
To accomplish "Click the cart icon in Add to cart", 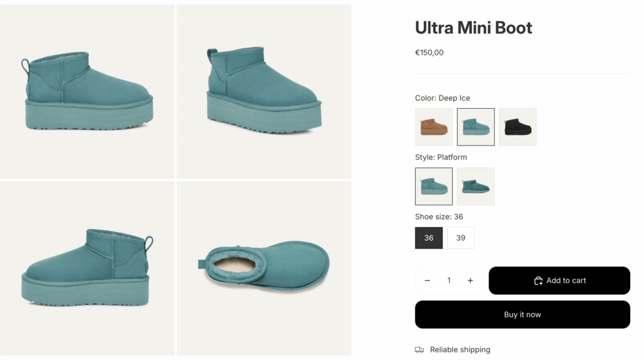I will pos(538,281).
